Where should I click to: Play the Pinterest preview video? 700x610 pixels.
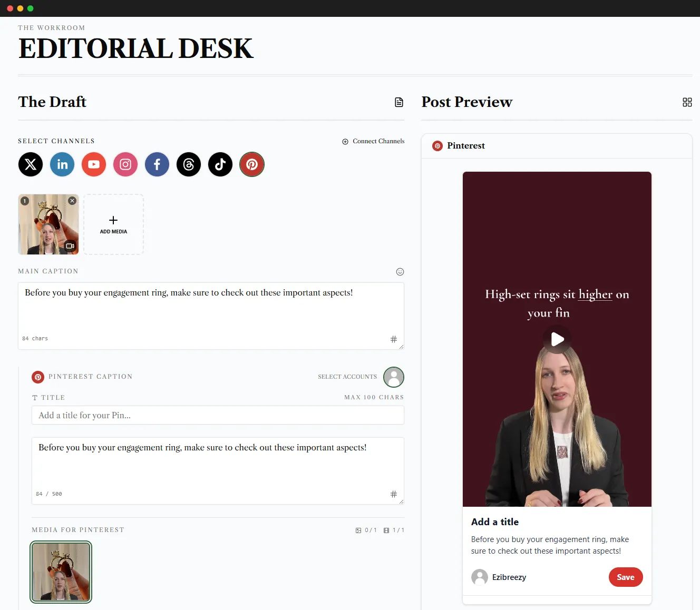557,339
